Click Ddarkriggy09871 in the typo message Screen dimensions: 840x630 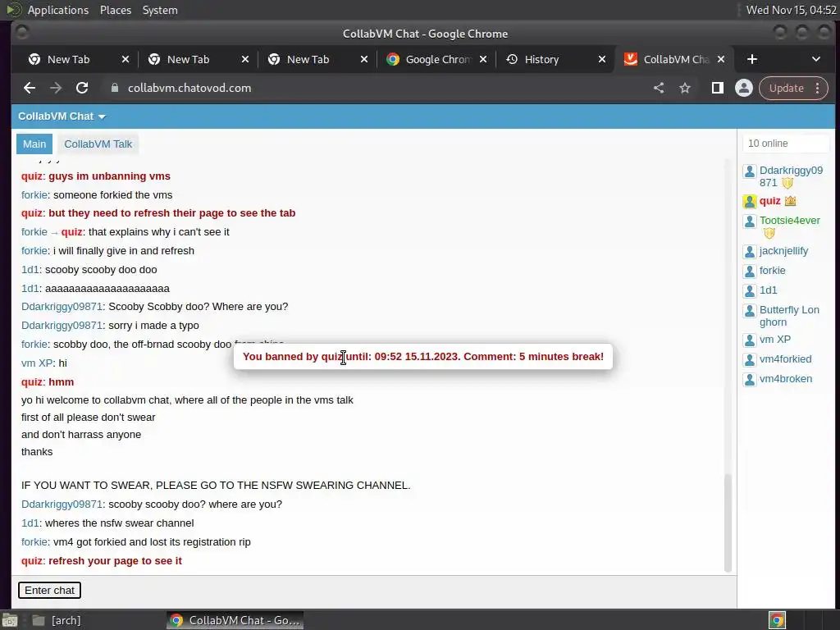tap(62, 326)
